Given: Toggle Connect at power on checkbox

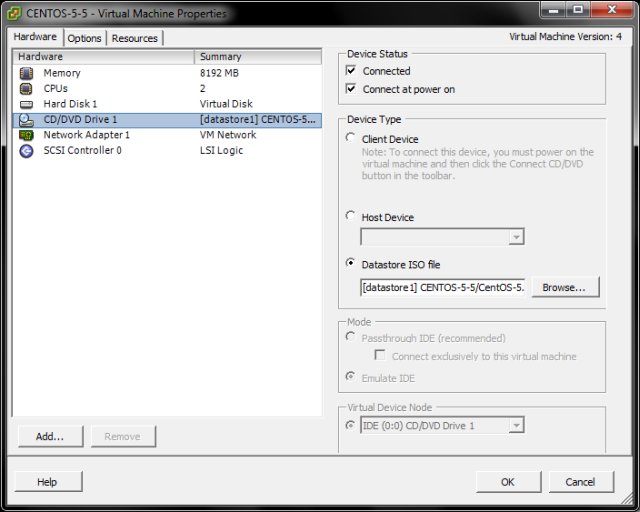Looking at the screenshot, I should pyautogui.click(x=351, y=88).
